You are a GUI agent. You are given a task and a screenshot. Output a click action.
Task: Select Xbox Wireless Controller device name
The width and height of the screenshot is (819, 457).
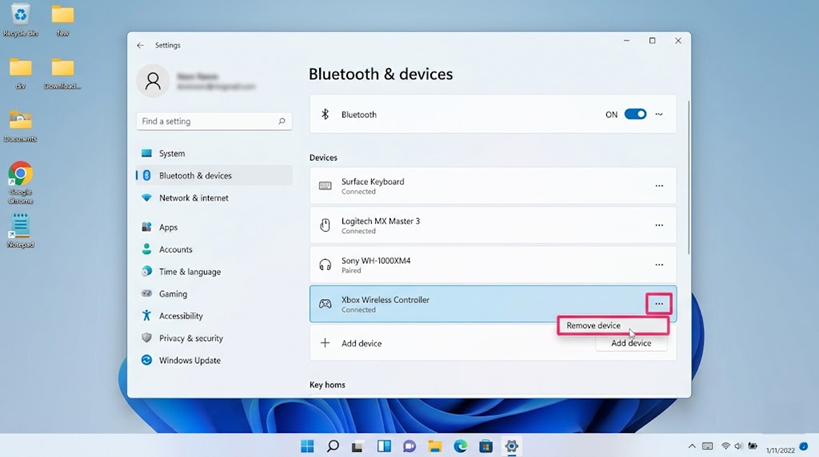pyautogui.click(x=385, y=300)
